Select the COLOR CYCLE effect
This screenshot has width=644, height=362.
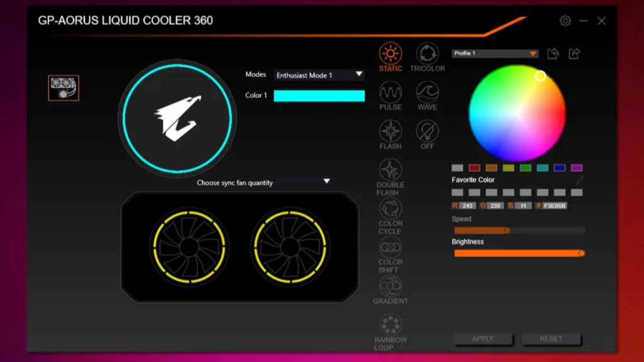(390, 216)
